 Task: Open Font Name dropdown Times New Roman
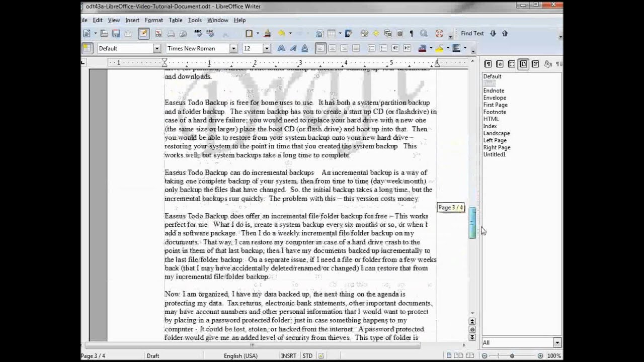coord(233,48)
